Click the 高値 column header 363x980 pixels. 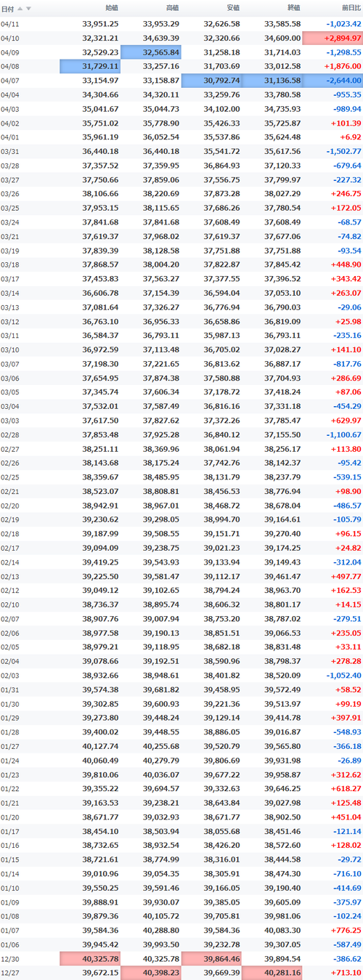tap(171, 9)
